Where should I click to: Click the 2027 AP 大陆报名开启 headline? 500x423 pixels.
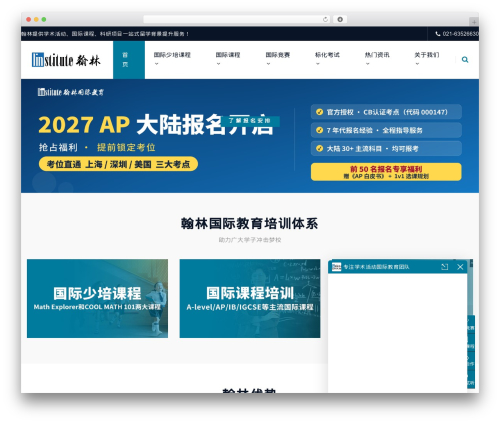155,125
